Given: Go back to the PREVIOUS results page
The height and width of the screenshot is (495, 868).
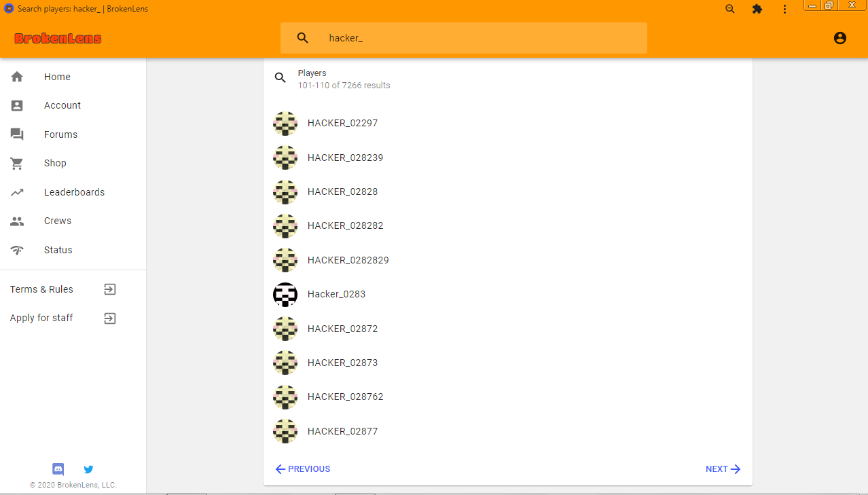Looking at the screenshot, I should (303, 469).
